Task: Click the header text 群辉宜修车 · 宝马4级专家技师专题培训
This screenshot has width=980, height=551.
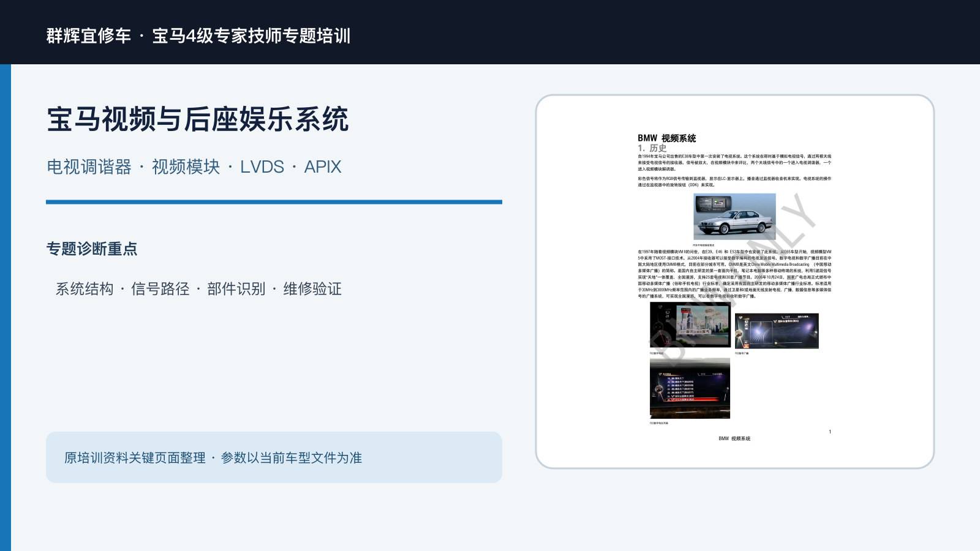Action: (x=198, y=36)
